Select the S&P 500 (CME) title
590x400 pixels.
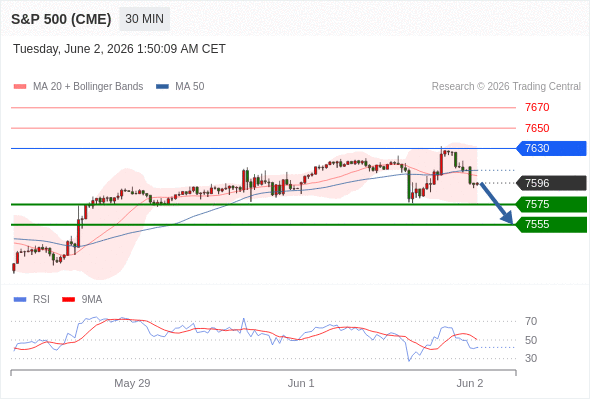(x=61, y=19)
